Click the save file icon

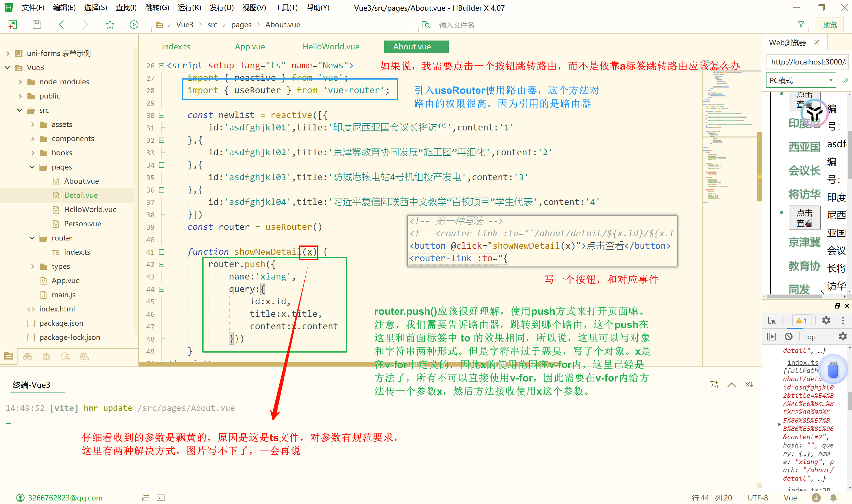coord(37,25)
